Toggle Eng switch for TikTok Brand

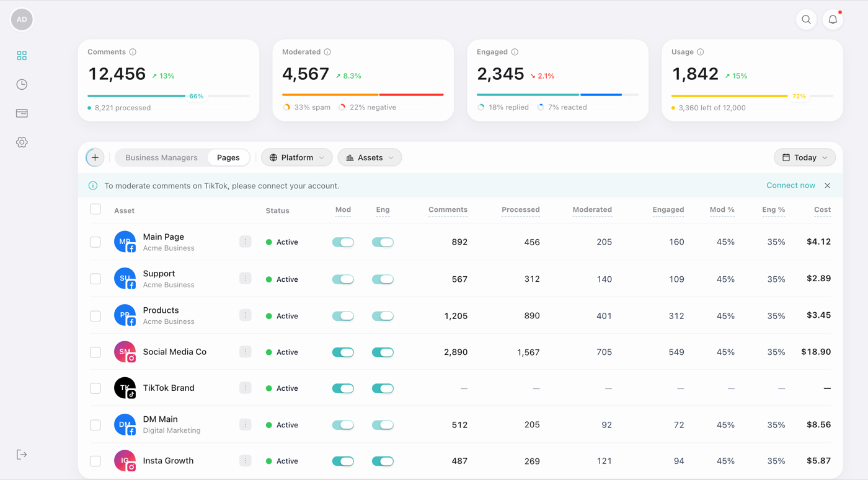383,388
